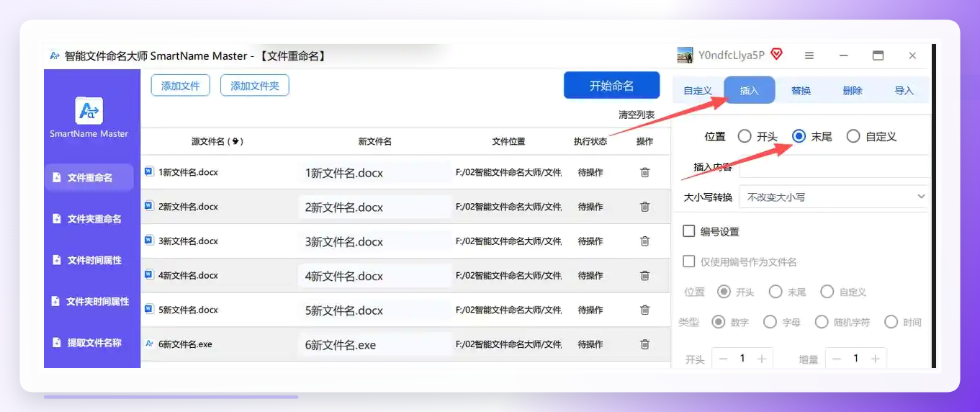Viewport: 980px width, 412px height.
Task: Open 文件重命名 in the sidebar
Action: 89,177
